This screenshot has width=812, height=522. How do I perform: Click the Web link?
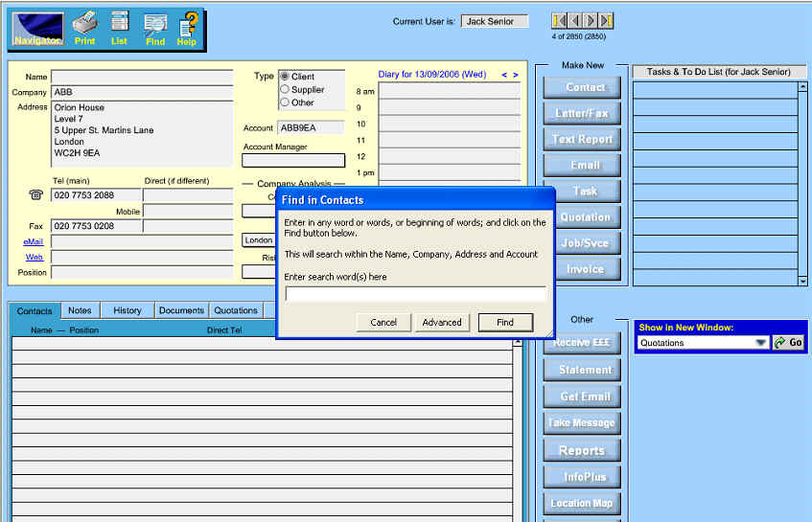(x=35, y=257)
